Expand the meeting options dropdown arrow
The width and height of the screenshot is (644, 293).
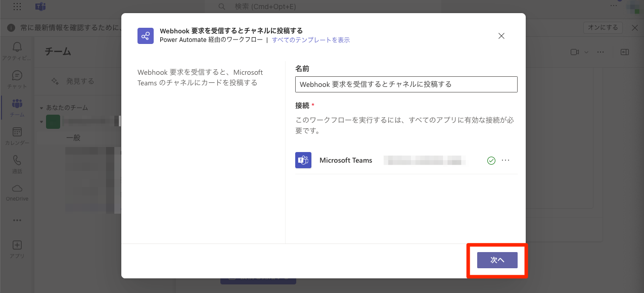coord(586,52)
